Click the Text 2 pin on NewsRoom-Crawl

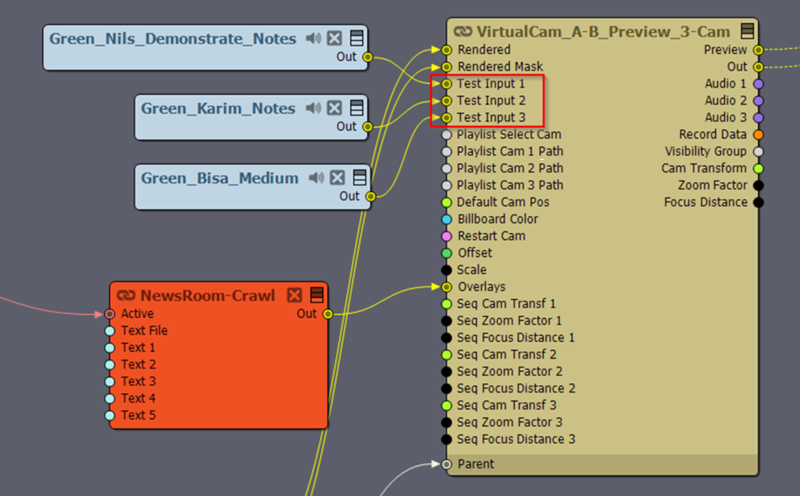(110, 365)
